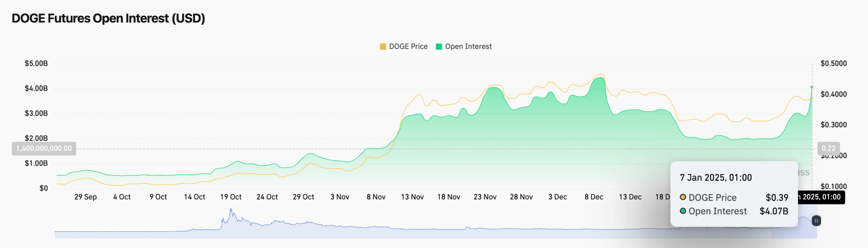
Task: Grab the range selector handle at right end
Action: point(816,220)
